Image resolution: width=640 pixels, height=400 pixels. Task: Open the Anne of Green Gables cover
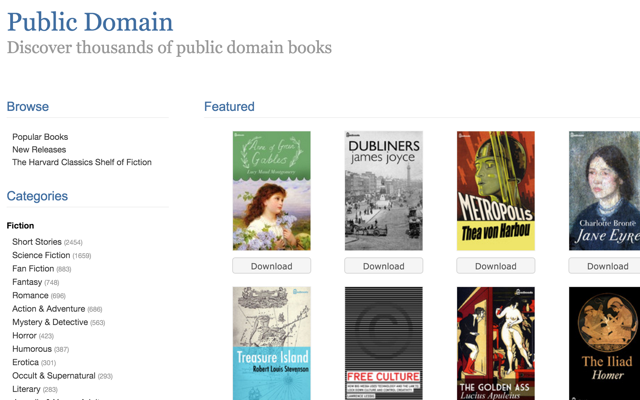pos(271,191)
